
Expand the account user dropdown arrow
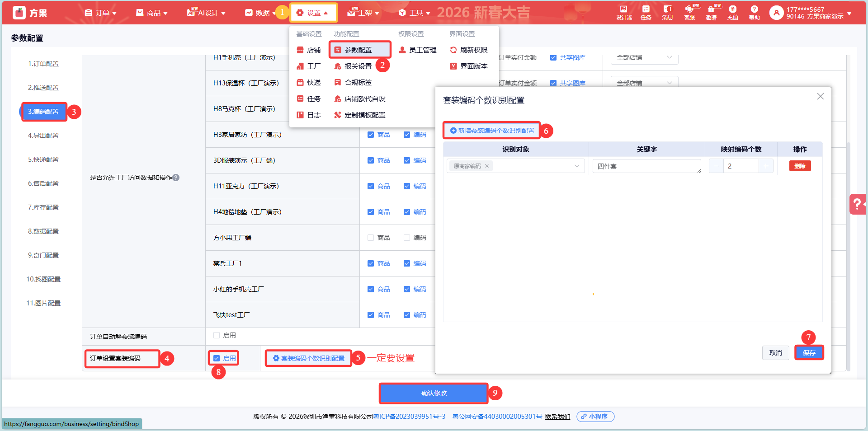tap(849, 13)
